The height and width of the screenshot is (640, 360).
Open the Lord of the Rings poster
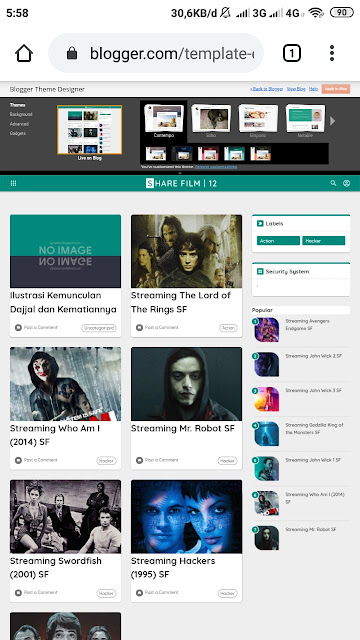pos(187,251)
